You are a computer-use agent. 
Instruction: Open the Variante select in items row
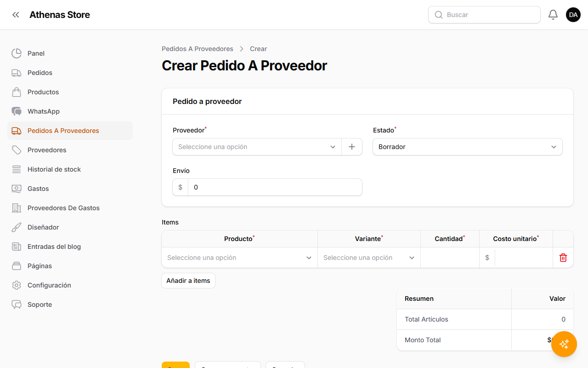point(369,258)
